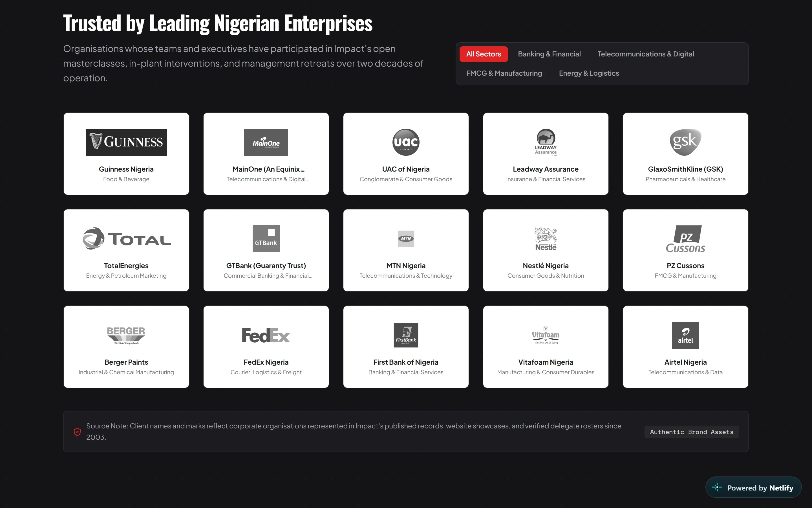Click the Nestlé Nigeria title
812x508 pixels.
[546, 265]
